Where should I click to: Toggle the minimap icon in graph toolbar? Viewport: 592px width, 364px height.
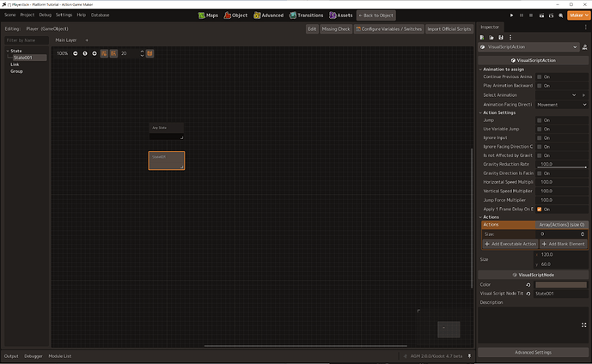pyautogui.click(x=150, y=53)
